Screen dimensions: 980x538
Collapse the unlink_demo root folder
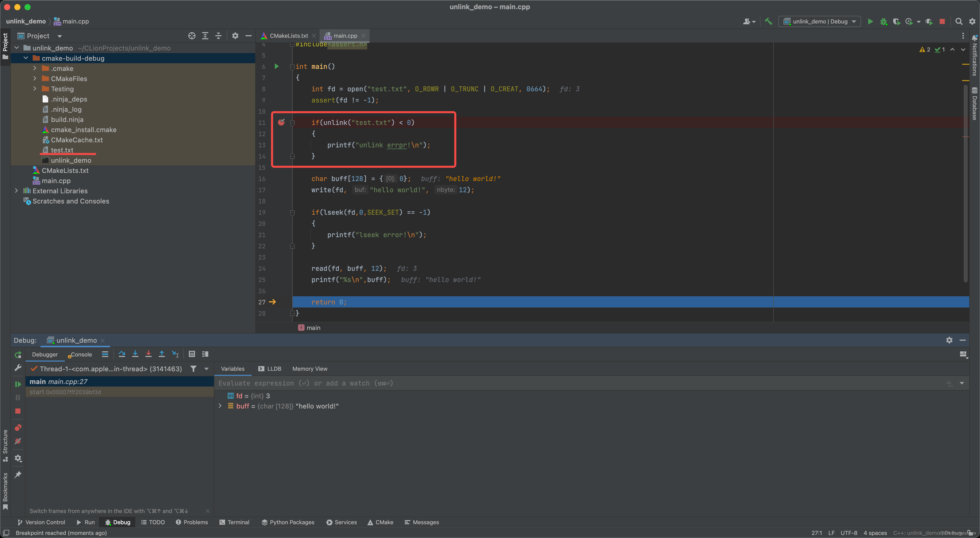17,48
